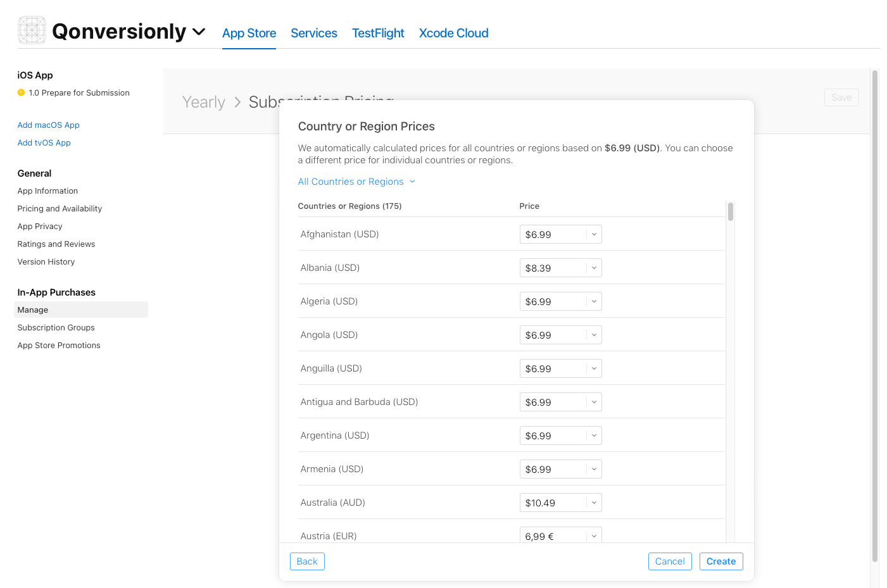Click the Create button

(721, 561)
